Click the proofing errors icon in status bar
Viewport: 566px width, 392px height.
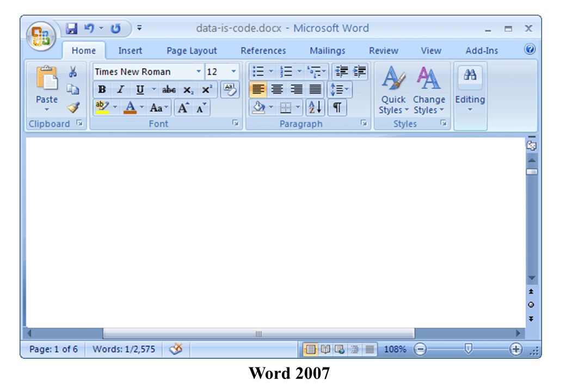click(x=176, y=348)
